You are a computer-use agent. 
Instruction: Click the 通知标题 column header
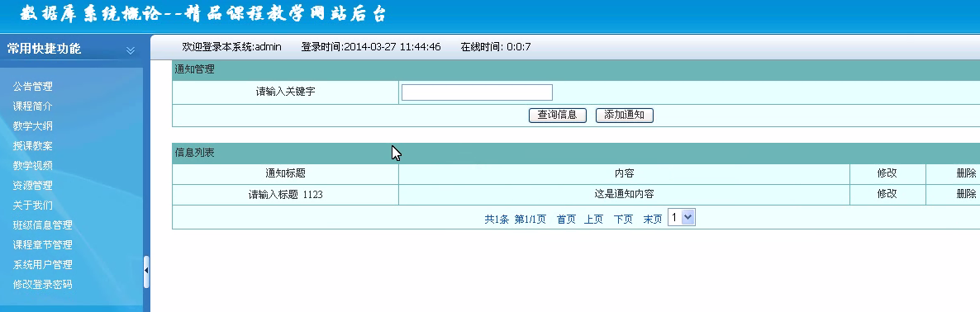click(x=286, y=173)
